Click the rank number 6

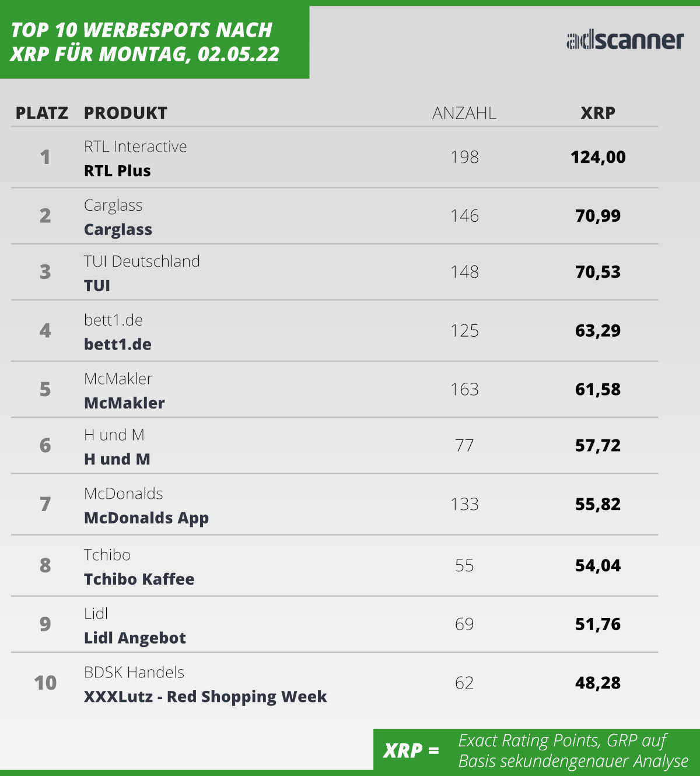coord(45,446)
